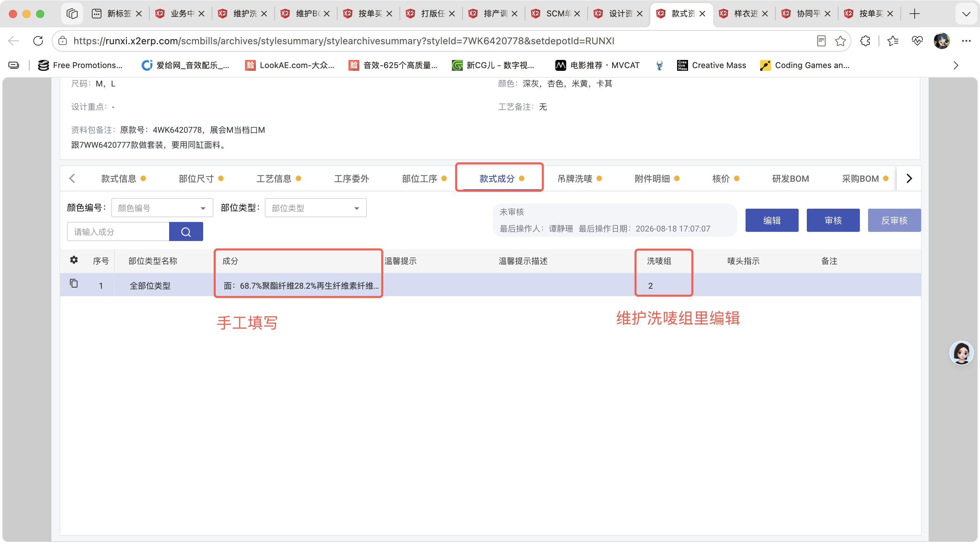Screen dimensions: 980x544
Task: View site info lock icon
Action: [63, 41]
